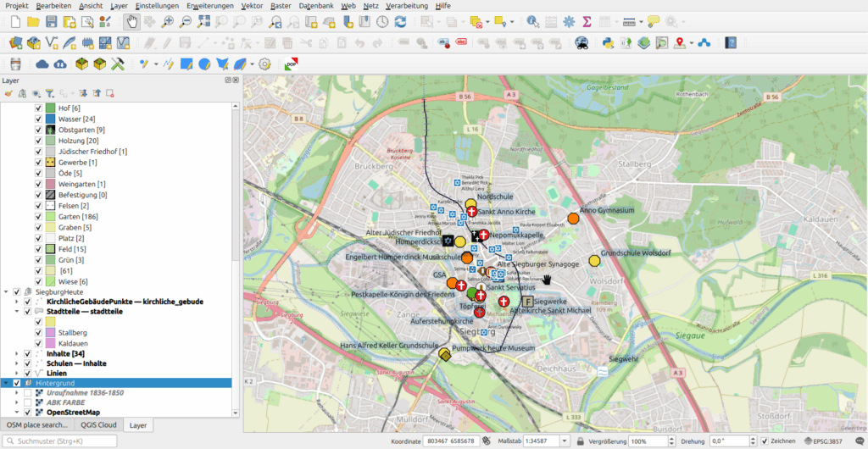Click the Zoom Full extent icon

[x=205, y=21]
